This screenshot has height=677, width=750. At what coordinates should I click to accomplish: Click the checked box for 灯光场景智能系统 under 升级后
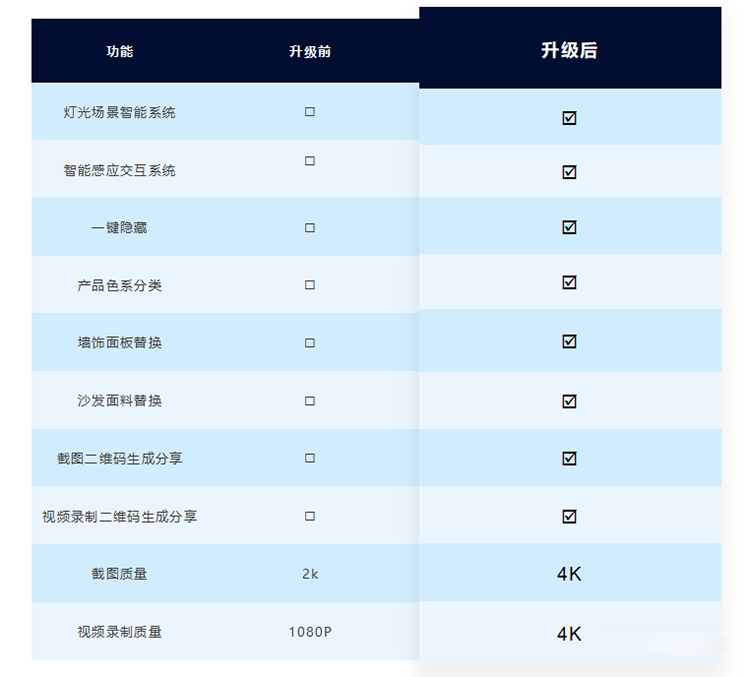point(569,118)
